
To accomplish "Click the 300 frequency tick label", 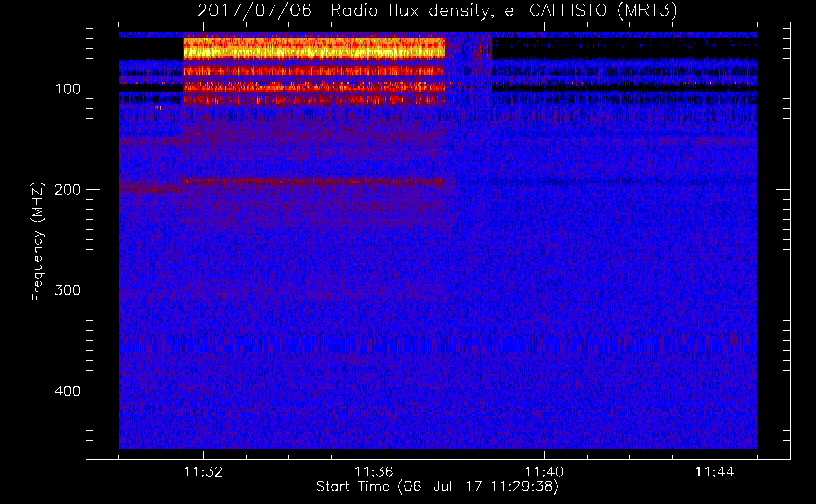I will tap(67, 290).
